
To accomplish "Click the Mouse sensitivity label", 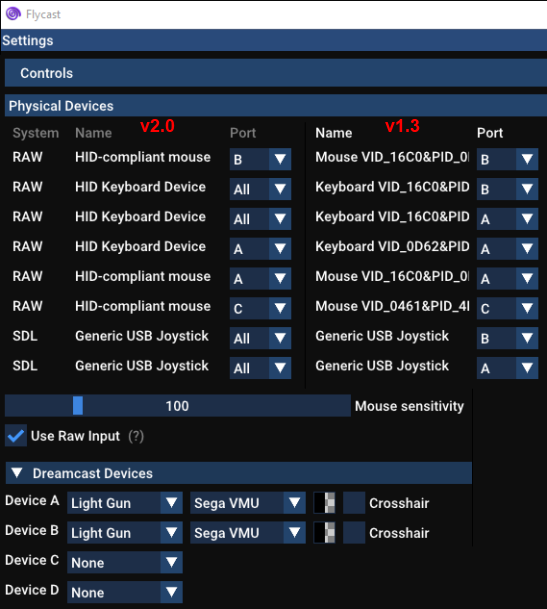I will 409,406.
